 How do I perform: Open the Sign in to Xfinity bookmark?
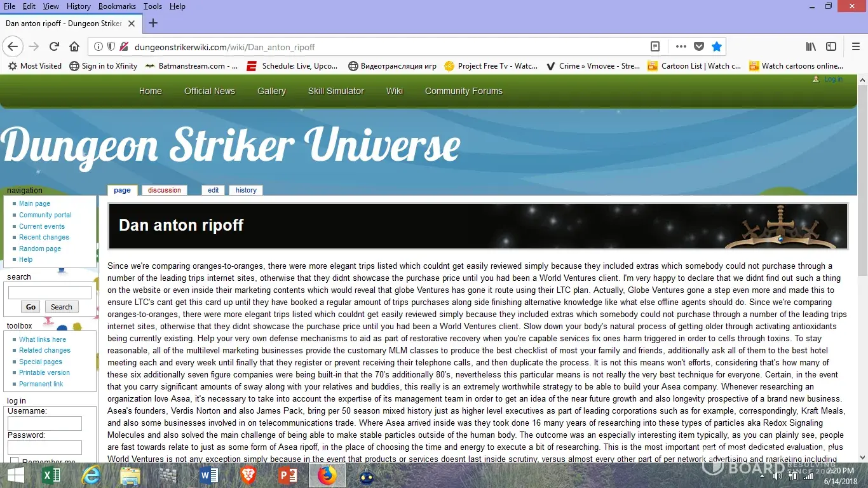tap(104, 65)
